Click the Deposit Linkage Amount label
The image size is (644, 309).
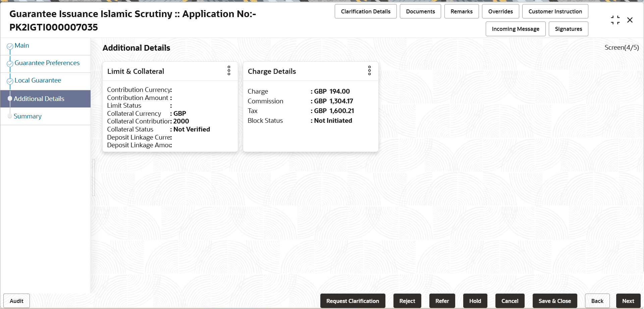pyautogui.click(x=139, y=145)
